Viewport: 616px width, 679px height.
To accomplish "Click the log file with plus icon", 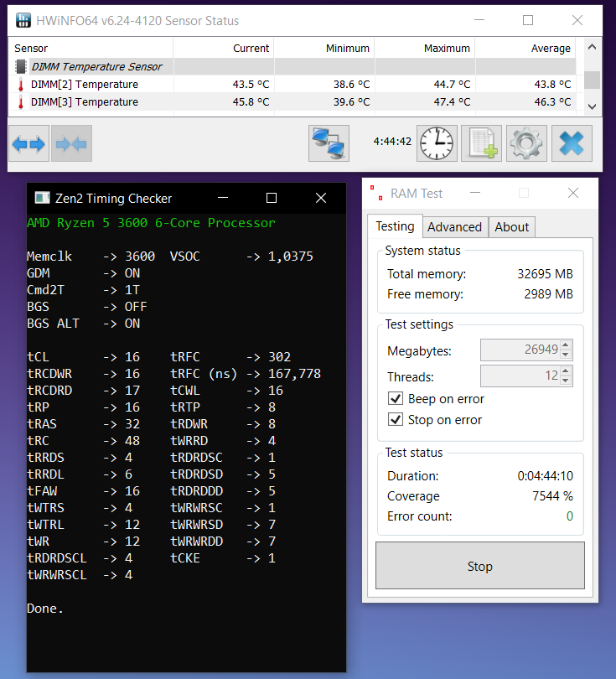I will pos(481,143).
